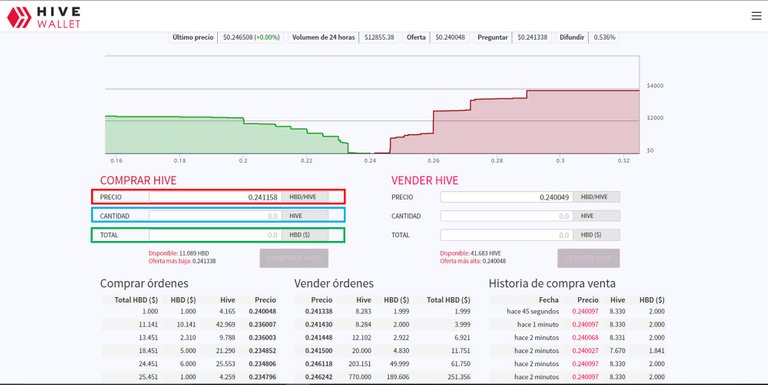Select the sell order priced at 0.246118
768x385 pixels.
tap(383, 364)
